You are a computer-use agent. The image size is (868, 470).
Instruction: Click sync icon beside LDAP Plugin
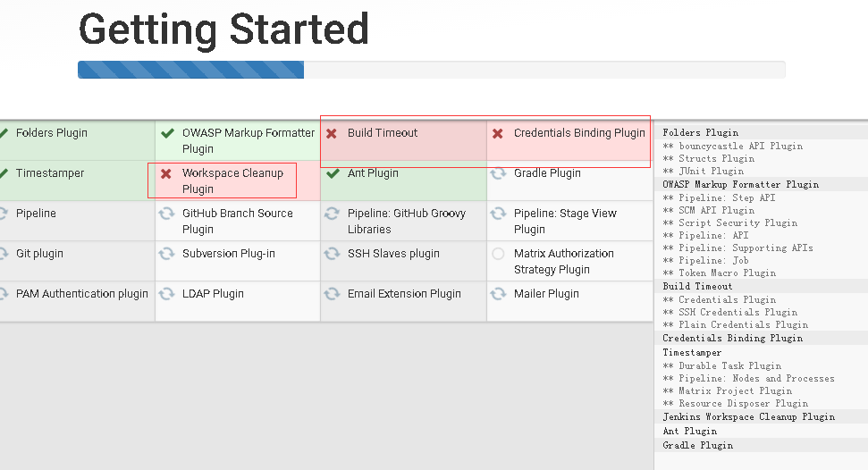point(166,294)
